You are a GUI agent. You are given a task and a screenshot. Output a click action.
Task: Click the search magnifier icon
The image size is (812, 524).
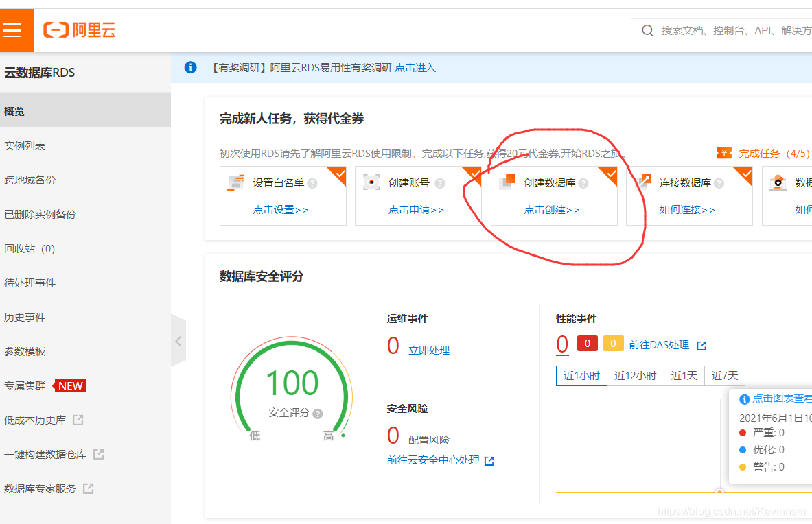point(647,30)
